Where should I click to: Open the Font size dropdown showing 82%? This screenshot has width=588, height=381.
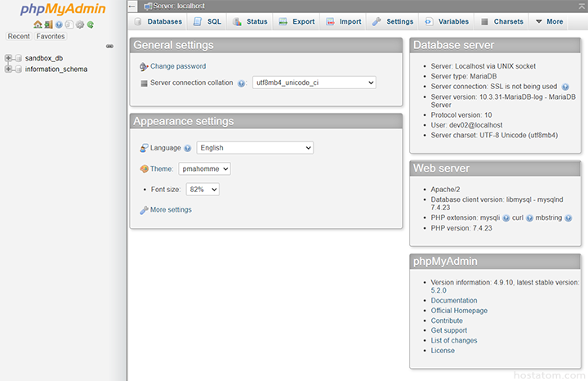pos(203,189)
